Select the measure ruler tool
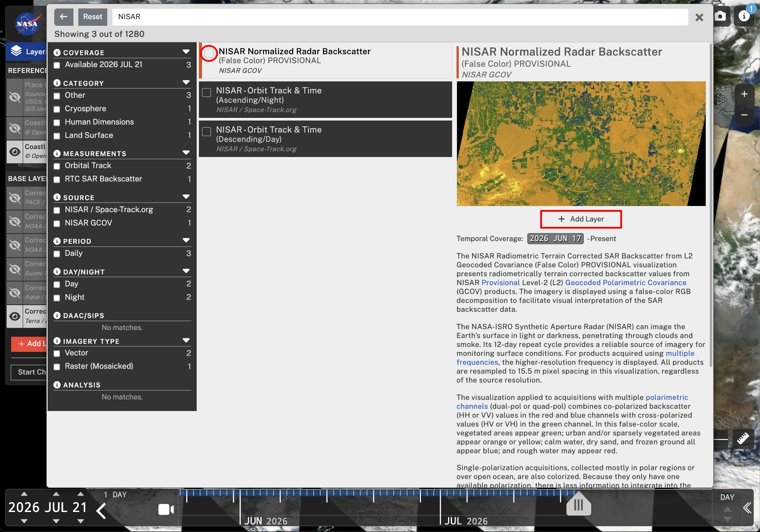Screen dimensions: 760x532 743,439
